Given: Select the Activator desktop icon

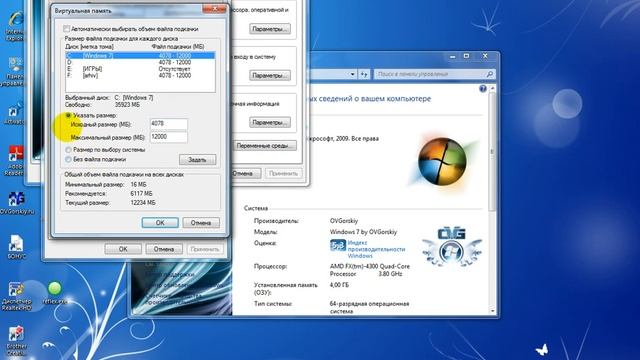Looking at the screenshot, I should [15, 113].
